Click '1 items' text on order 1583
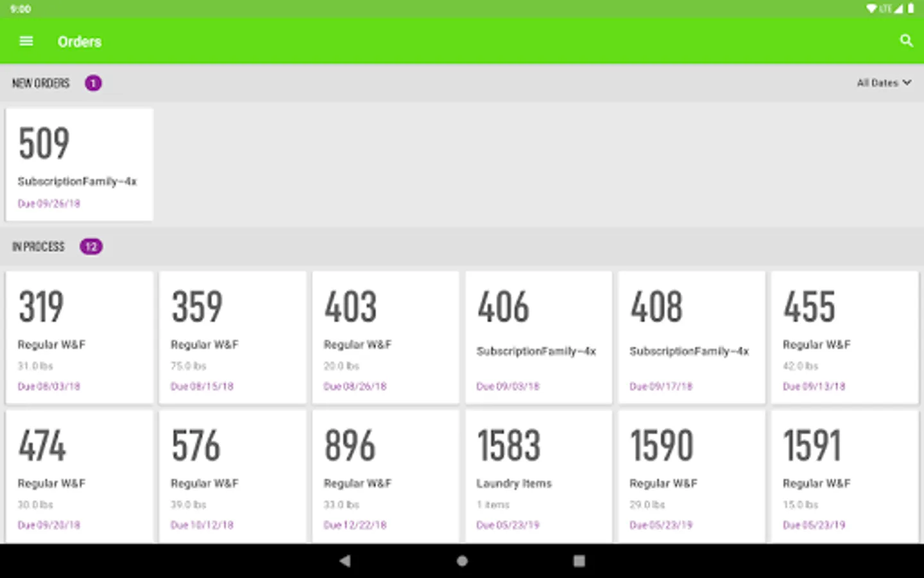 493,505
